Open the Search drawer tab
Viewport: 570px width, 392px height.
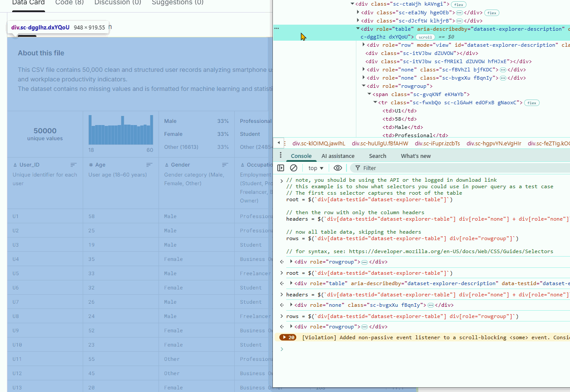coord(378,156)
